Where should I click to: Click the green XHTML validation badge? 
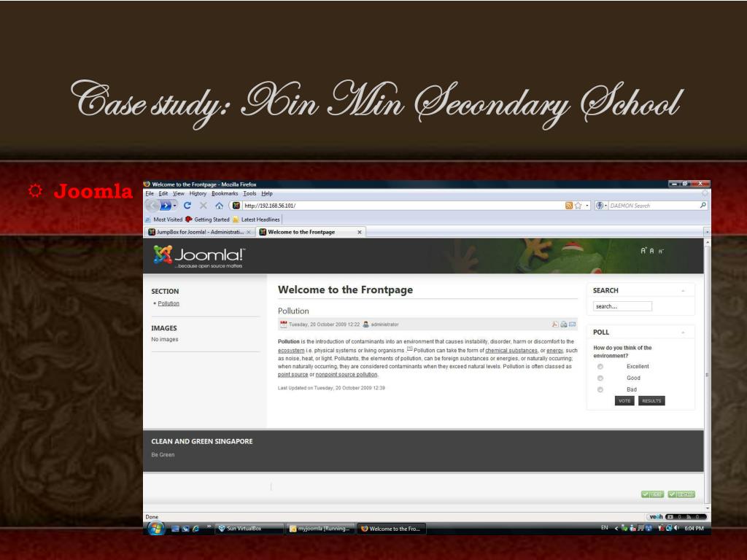click(x=681, y=494)
